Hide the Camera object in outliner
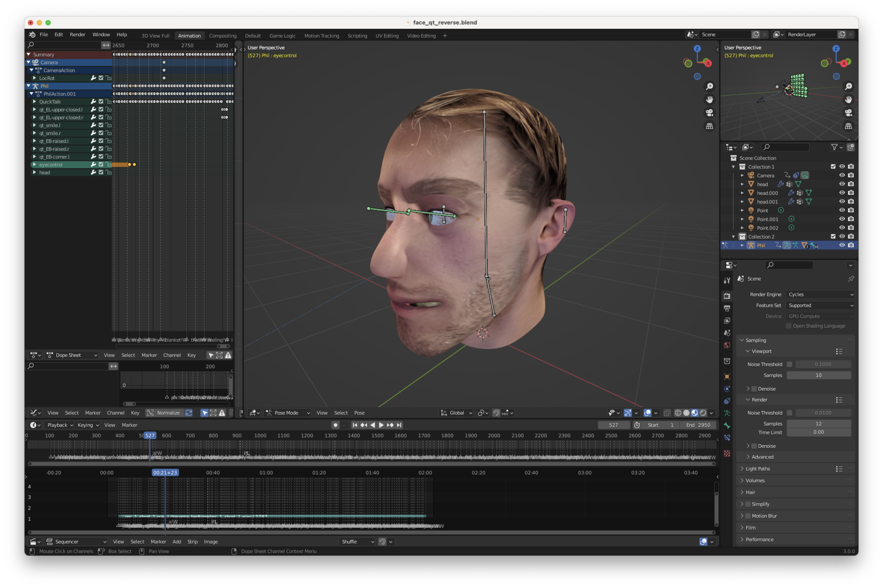The width and height of the screenshot is (883, 588). click(842, 175)
